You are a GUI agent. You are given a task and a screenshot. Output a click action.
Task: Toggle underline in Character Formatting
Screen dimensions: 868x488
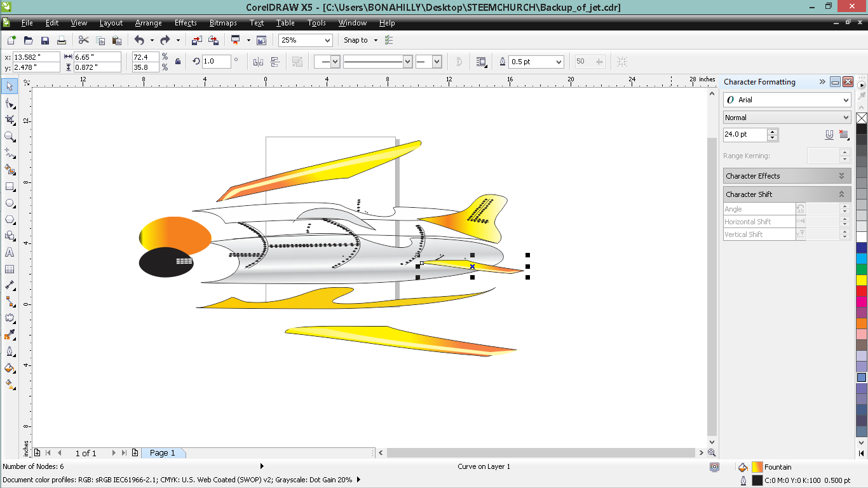point(829,135)
